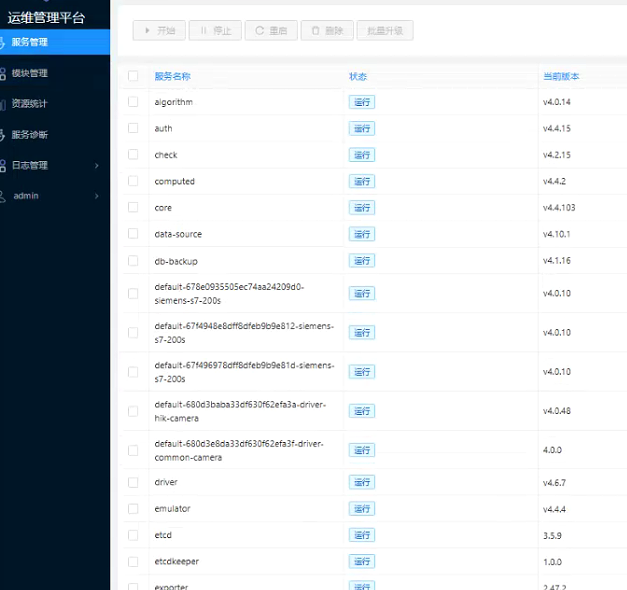Expand the 日志管理 submenu chevron
Viewport: 627px width, 590px height.
coord(96,166)
